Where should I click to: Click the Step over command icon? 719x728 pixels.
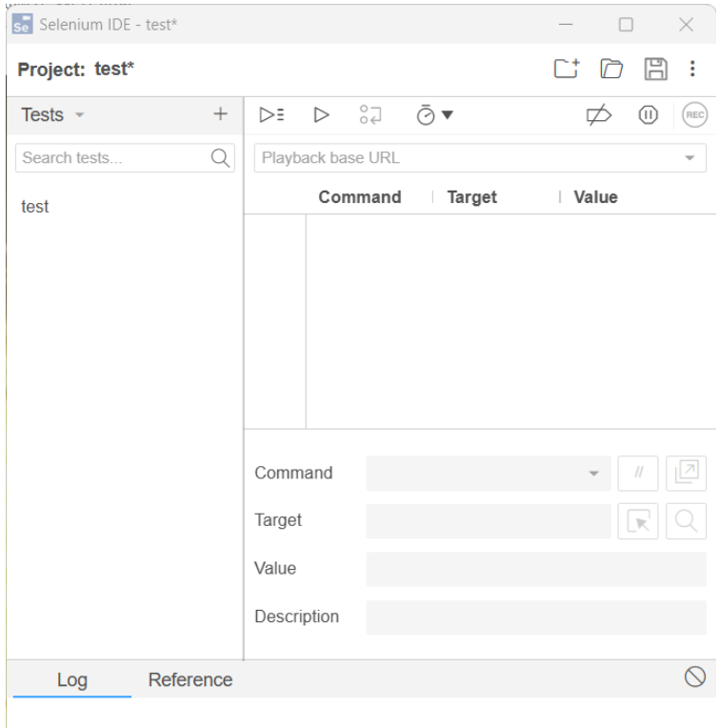369,115
